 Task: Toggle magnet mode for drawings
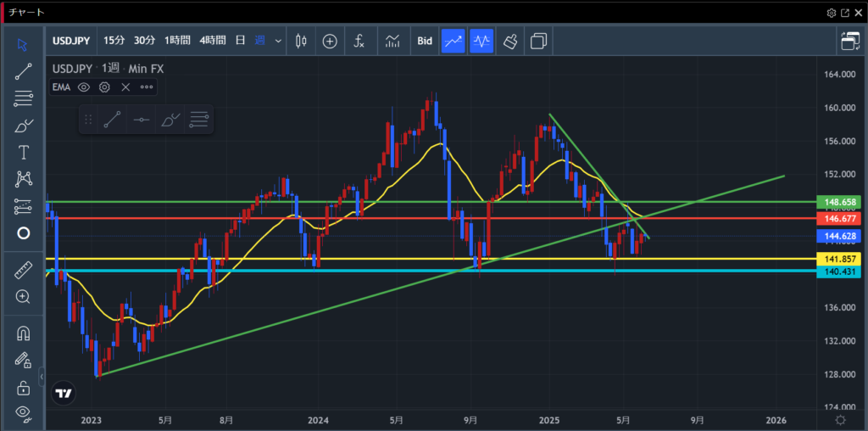click(23, 333)
